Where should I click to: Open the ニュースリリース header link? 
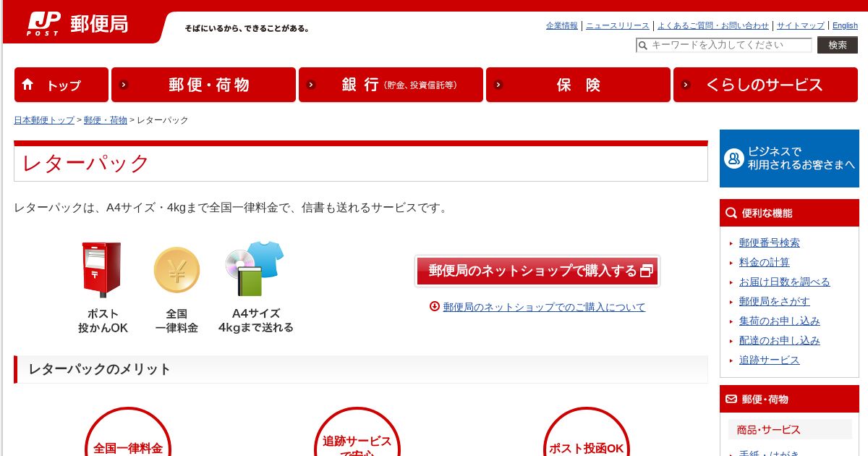(618, 25)
